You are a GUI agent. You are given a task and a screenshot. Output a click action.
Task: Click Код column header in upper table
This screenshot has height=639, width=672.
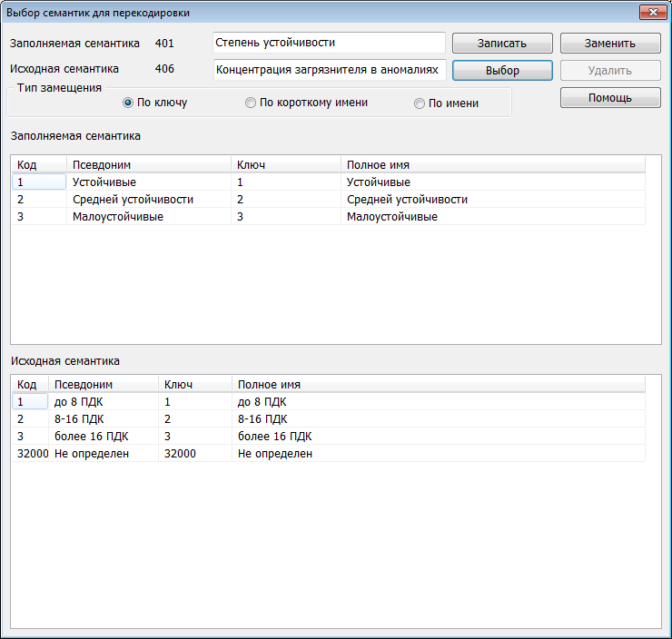tap(39, 165)
